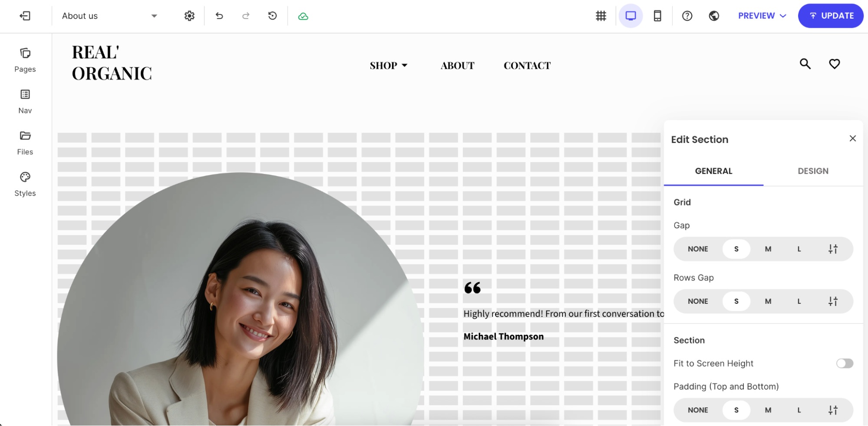Set Gap to L
Image resolution: width=868 pixels, height=426 pixels.
[799, 249]
